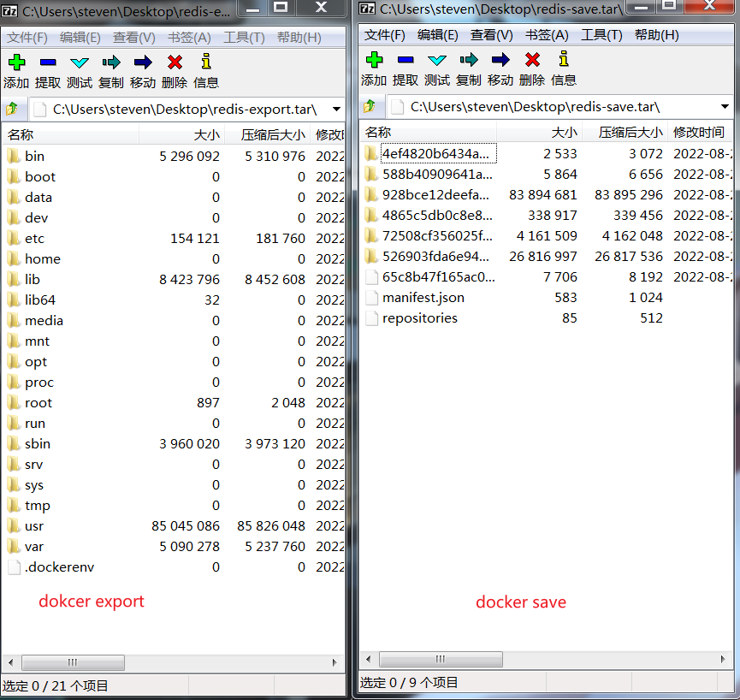Click Copy arrow icon in redis-export window
The image size is (740, 700).
point(111,62)
